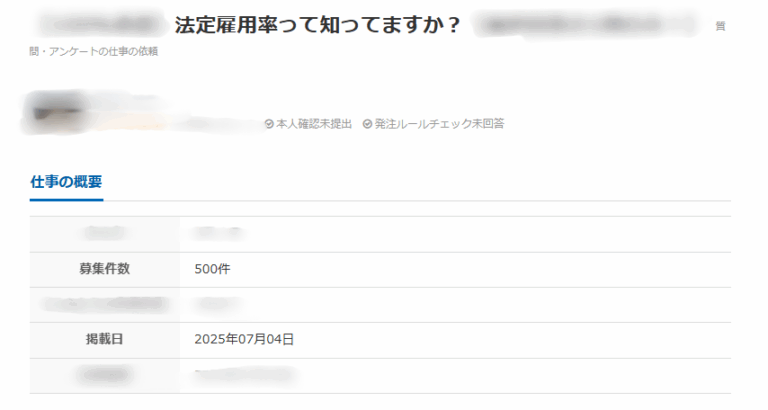This screenshot has height=410, width=768.
Task: Click the 本人確認未提出 status text
Action: [x=314, y=124]
